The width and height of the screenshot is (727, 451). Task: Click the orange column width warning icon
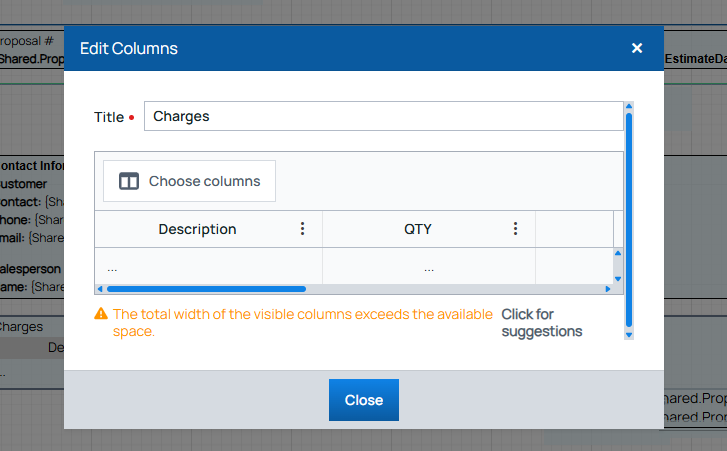[x=101, y=314]
